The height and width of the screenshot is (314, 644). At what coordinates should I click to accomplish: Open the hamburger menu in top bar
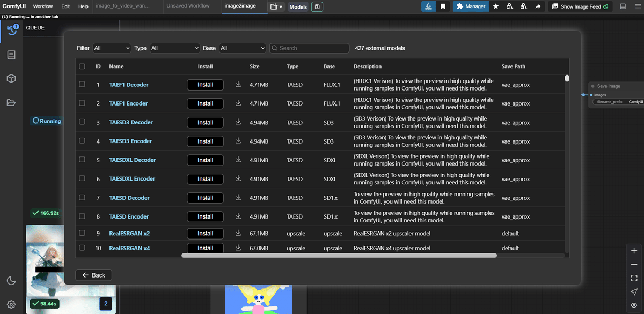(x=636, y=6)
